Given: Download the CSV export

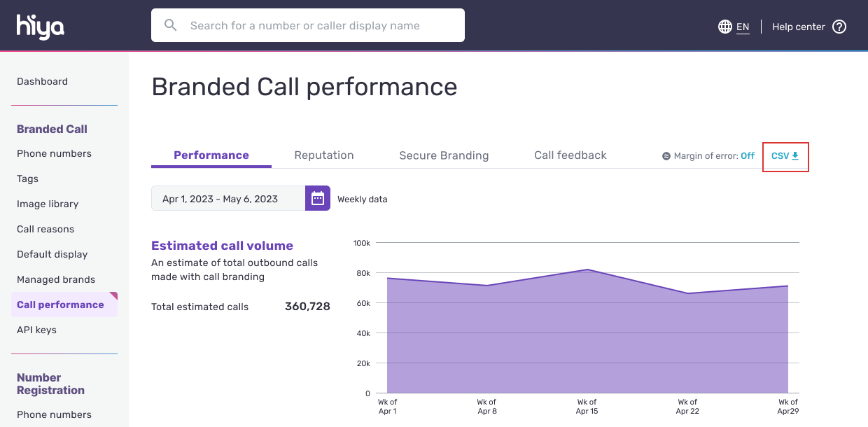Looking at the screenshot, I should pos(785,156).
